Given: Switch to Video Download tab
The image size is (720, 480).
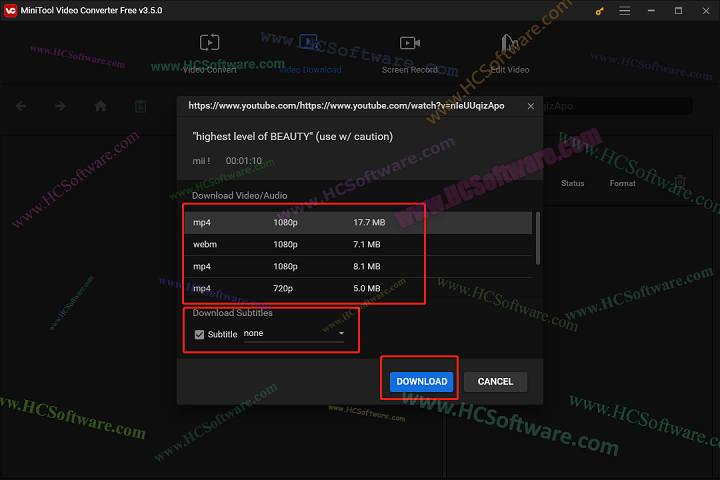Looking at the screenshot, I should [310, 54].
